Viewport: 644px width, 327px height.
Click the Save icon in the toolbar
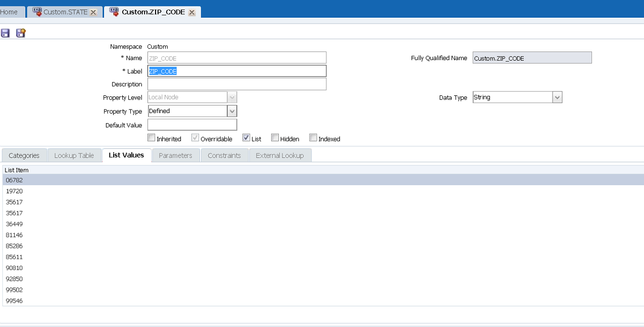coord(6,33)
